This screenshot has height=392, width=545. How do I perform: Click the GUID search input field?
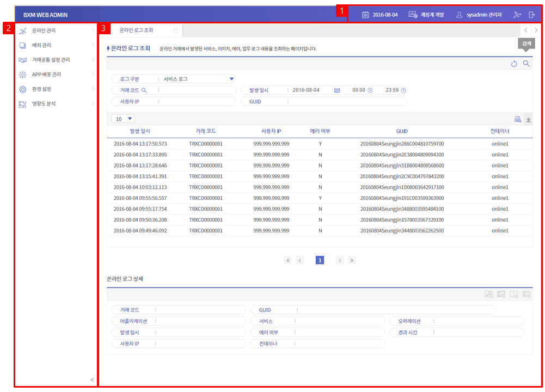coord(347,102)
